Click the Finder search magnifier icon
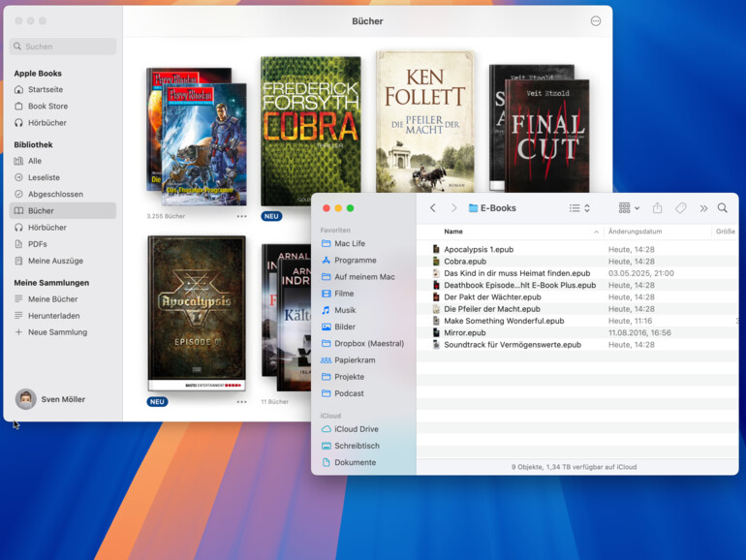Image resolution: width=746 pixels, height=560 pixels. (722, 208)
